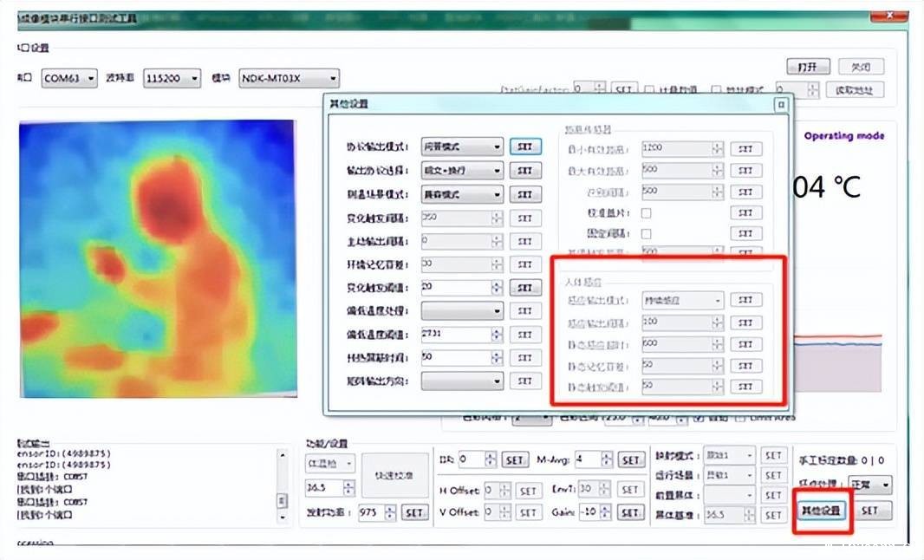The width and height of the screenshot is (924, 560).
Task: Click the 快速校准 quick calibration button
Action: pos(394,475)
